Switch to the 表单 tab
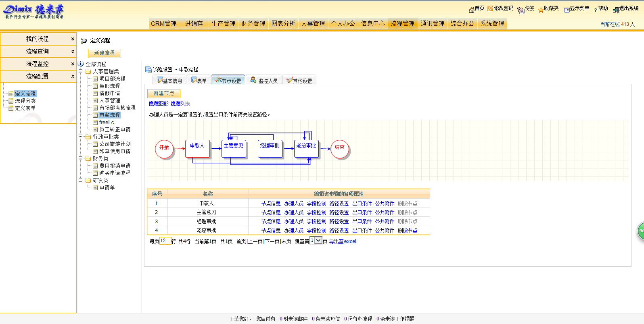Screen dimensions: 644x324 (x=199, y=80)
